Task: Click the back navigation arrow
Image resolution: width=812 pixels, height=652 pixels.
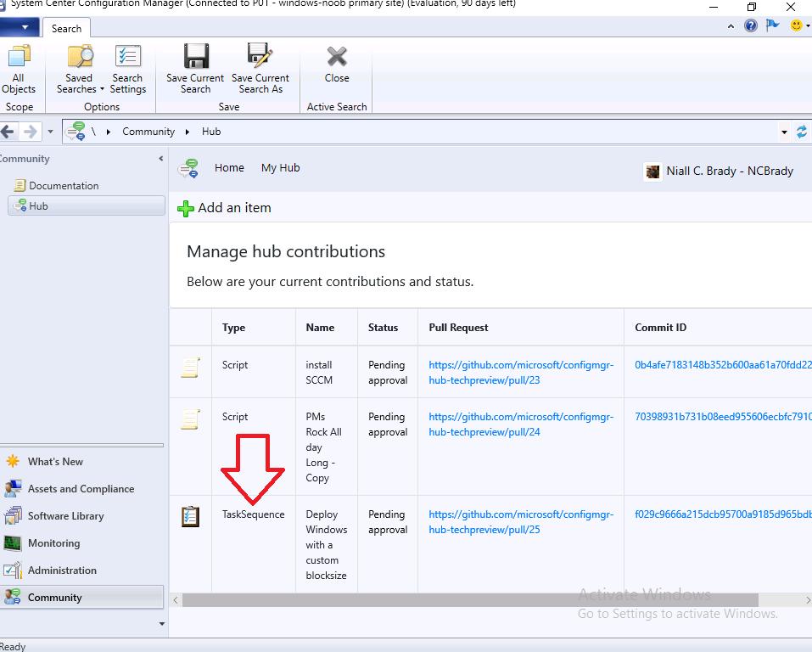Action: [x=8, y=132]
